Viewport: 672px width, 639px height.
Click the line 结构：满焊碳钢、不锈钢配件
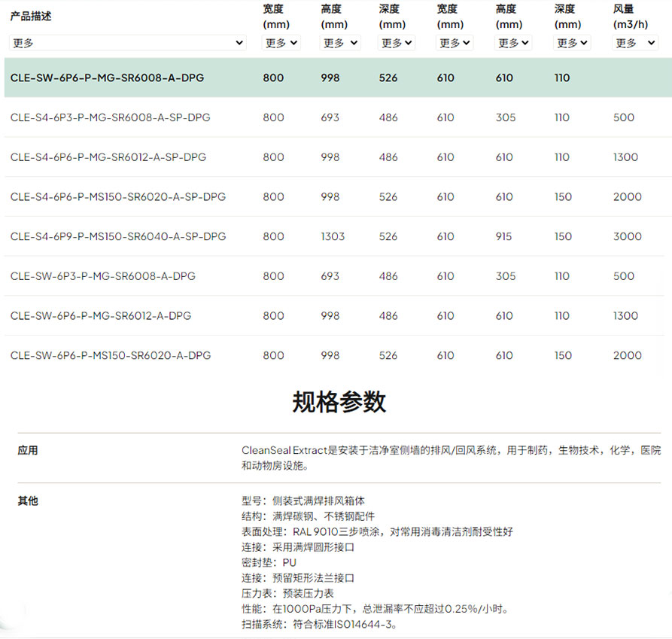(x=308, y=516)
